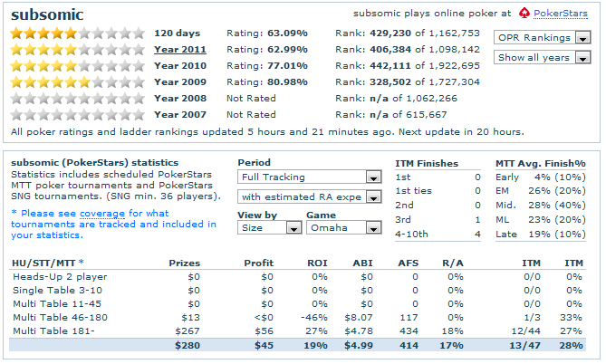Click the Year 2010 label

point(180,66)
